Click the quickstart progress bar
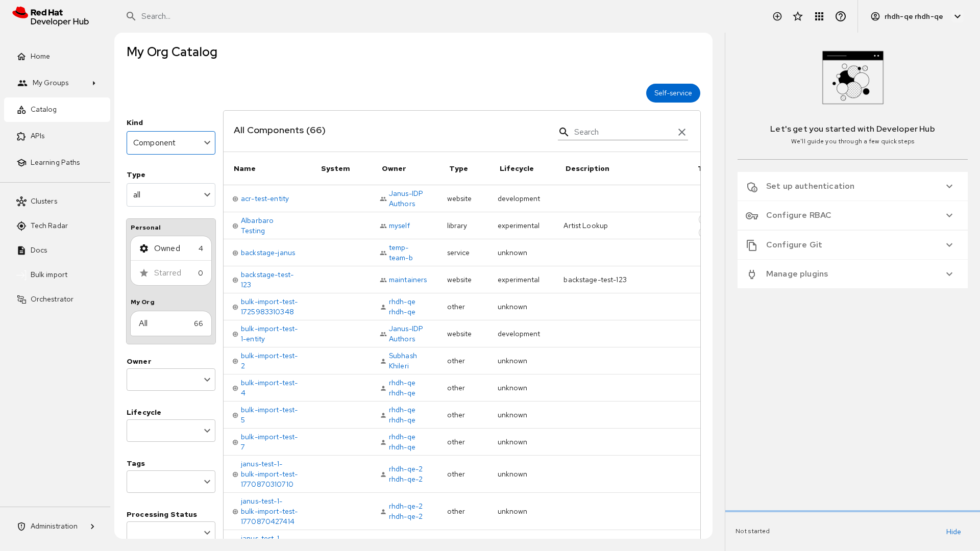The width and height of the screenshot is (980, 551). pos(852,511)
